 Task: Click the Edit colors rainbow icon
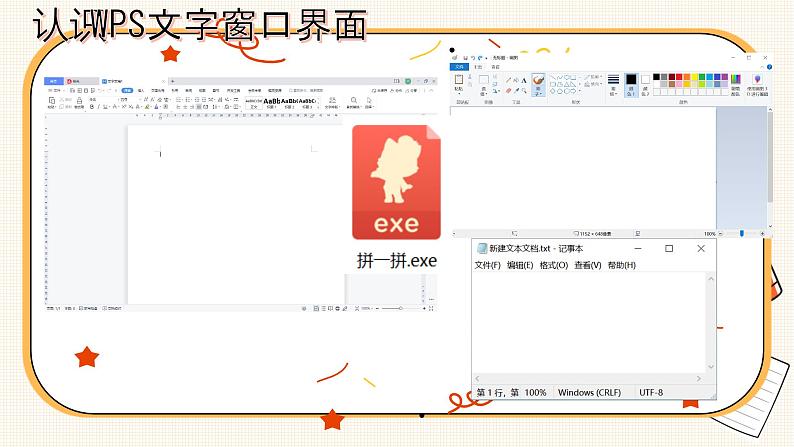pyautogui.click(x=735, y=79)
